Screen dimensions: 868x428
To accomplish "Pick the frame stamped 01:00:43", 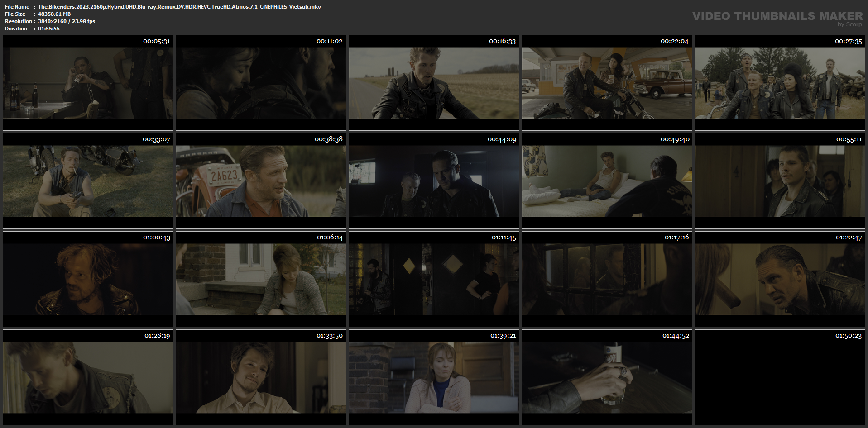I will click(88, 279).
